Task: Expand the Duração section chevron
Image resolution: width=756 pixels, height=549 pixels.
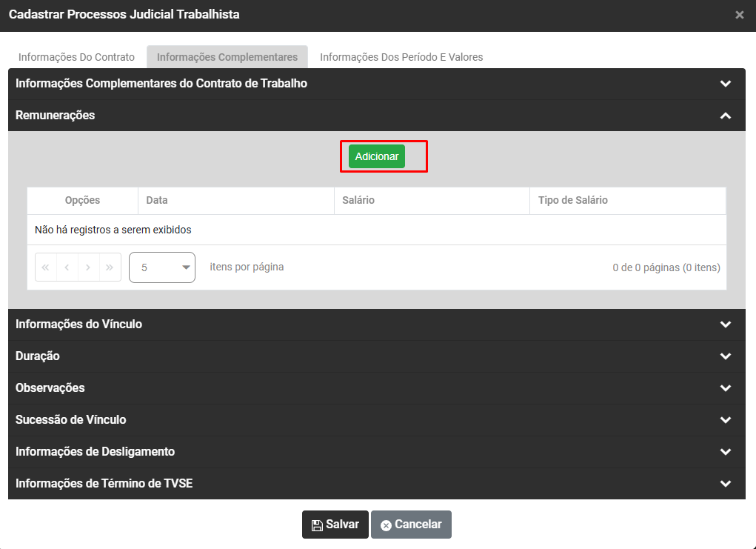Action: [x=726, y=356]
